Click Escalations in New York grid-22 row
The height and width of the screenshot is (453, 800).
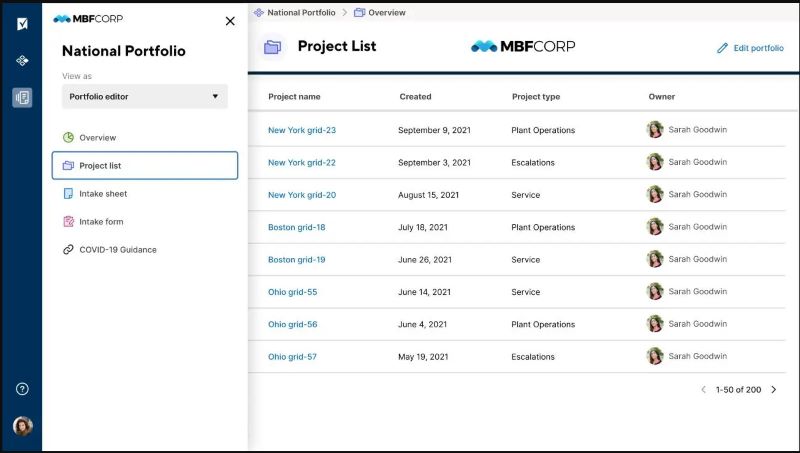533,163
